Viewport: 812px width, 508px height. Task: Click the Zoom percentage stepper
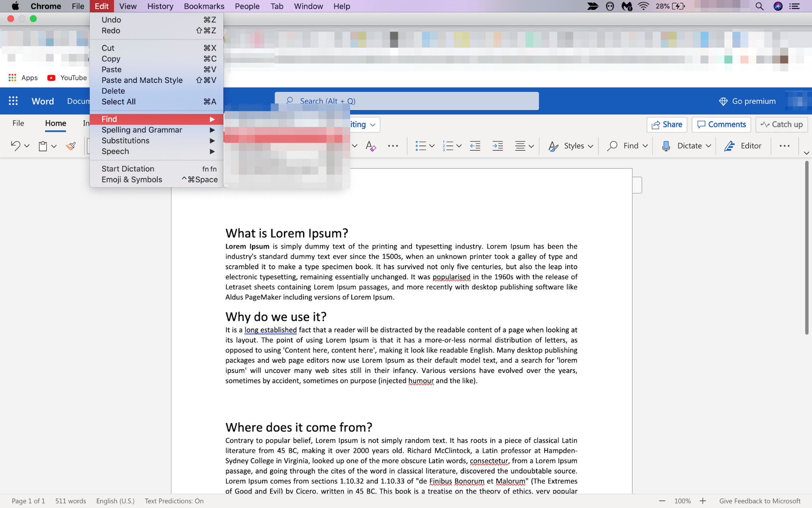click(x=682, y=500)
